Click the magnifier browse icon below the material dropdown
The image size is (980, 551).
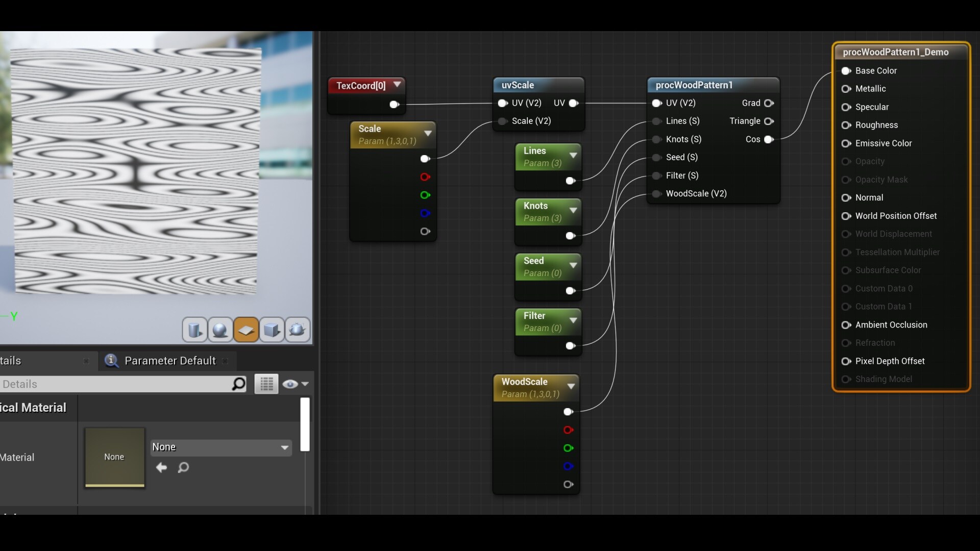click(183, 467)
